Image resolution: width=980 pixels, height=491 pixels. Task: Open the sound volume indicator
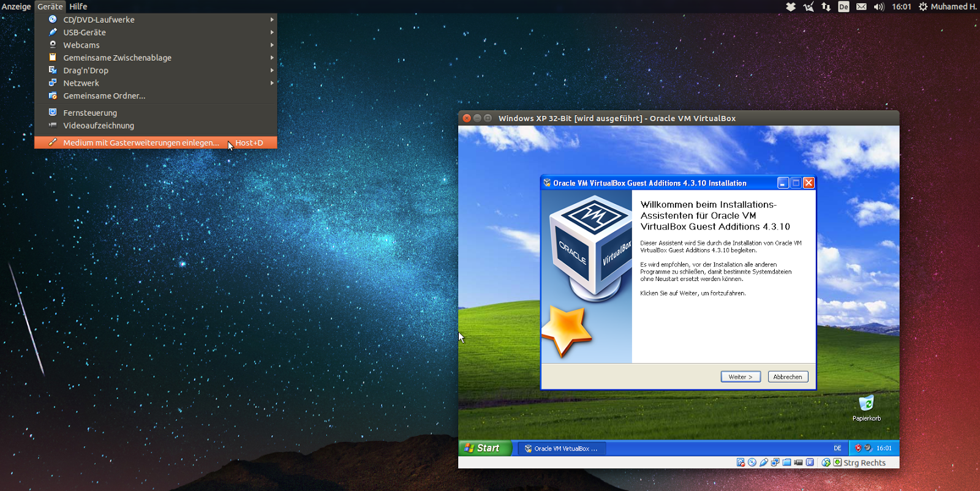pyautogui.click(x=879, y=7)
